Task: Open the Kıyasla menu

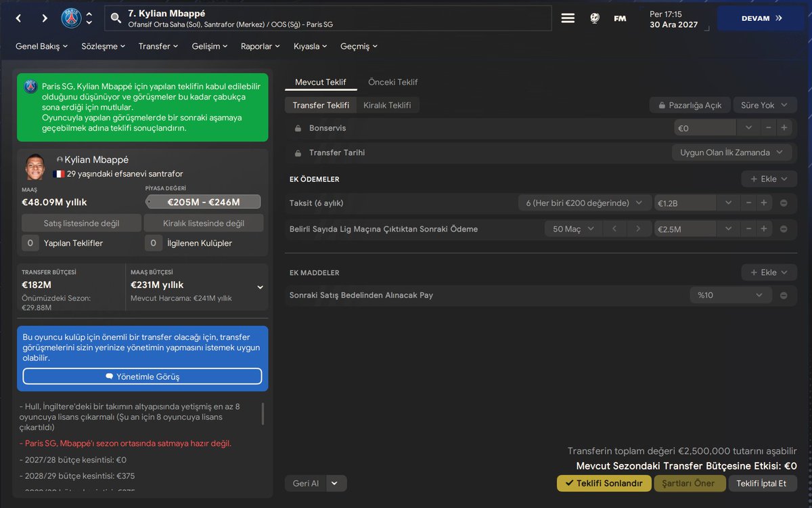Action: tap(311, 47)
